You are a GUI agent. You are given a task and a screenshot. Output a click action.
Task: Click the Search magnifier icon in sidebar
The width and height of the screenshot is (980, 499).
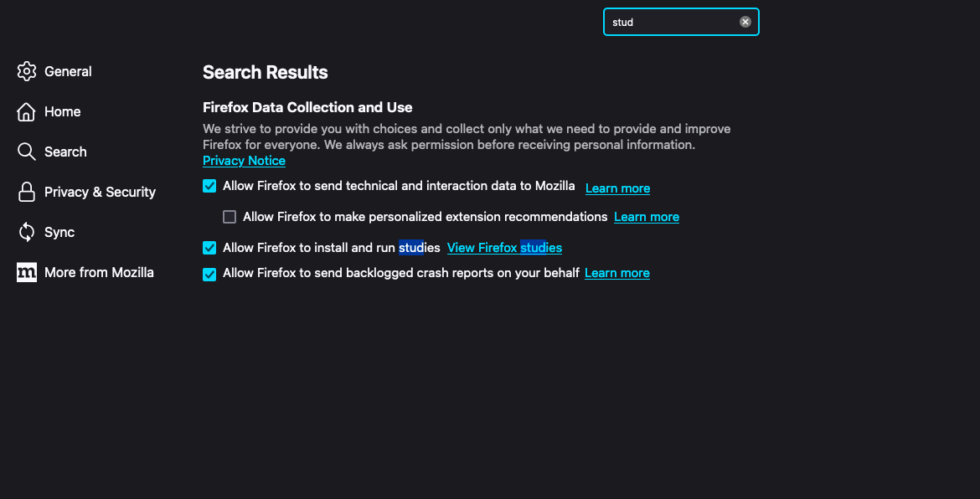tap(27, 152)
